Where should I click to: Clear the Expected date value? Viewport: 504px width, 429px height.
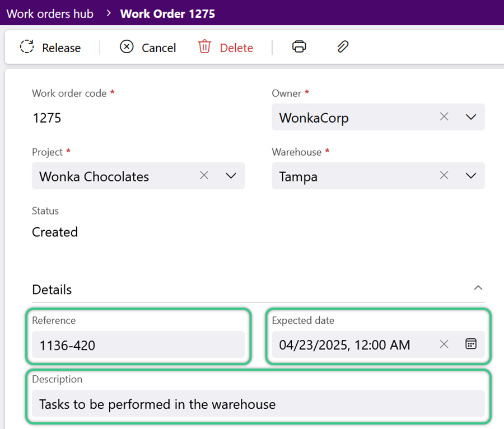444,344
